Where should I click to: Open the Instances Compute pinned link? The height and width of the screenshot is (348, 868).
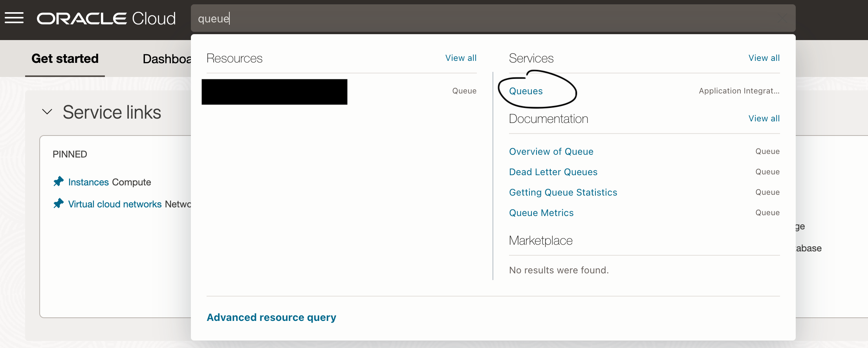pyautogui.click(x=110, y=182)
